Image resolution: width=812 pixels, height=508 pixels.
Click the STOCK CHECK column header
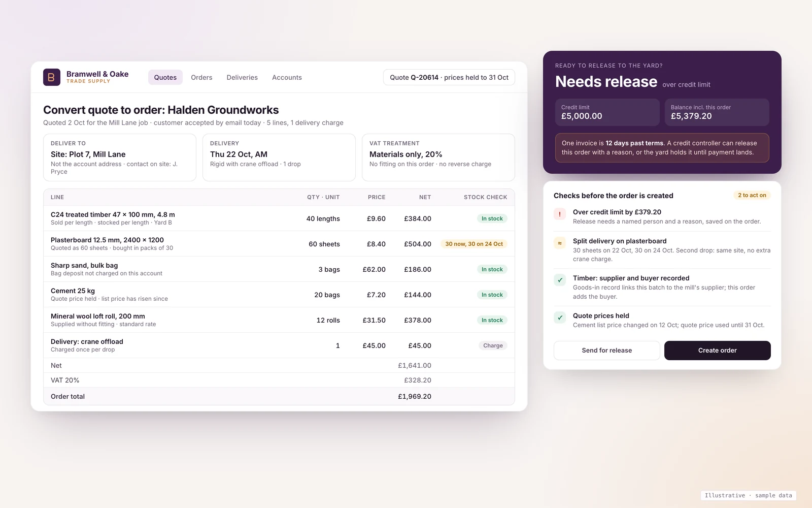click(x=485, y=197)
